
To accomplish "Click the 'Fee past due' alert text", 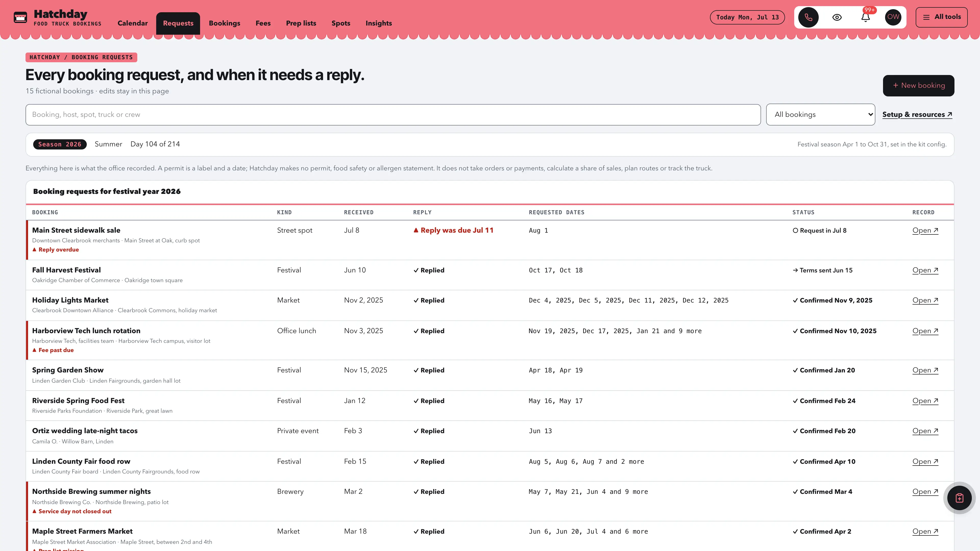I will pyautogui.click(x=53, y=350).
